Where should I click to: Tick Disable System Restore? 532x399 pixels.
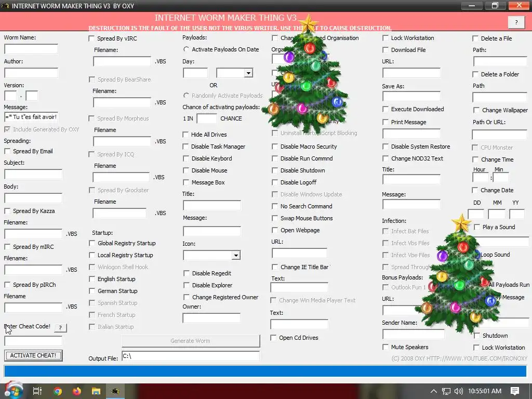[x=385, y=147]
